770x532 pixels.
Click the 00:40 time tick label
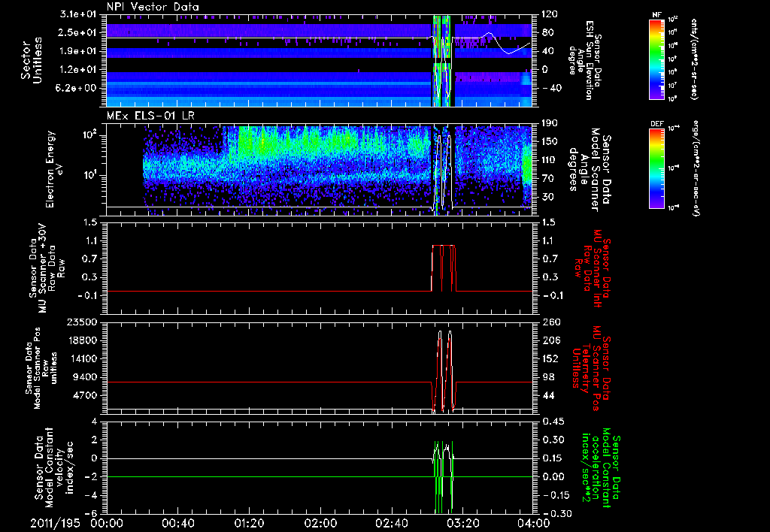pos(177,523)
